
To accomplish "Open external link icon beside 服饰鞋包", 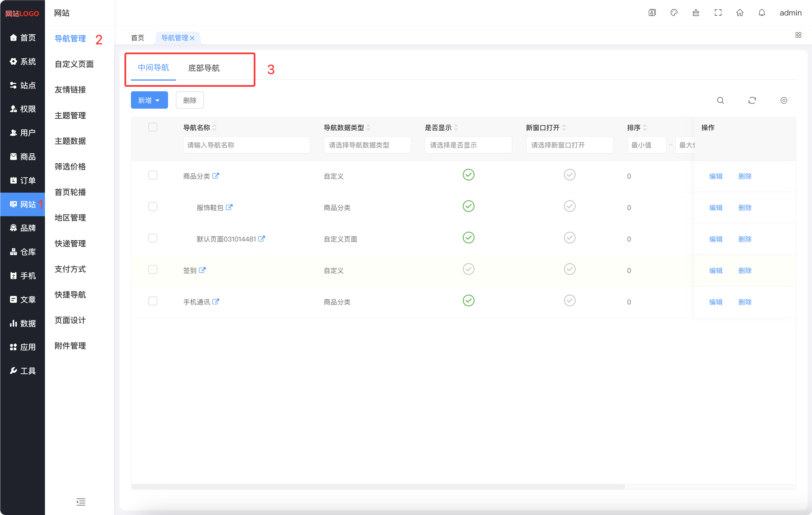I will (229, 207).
